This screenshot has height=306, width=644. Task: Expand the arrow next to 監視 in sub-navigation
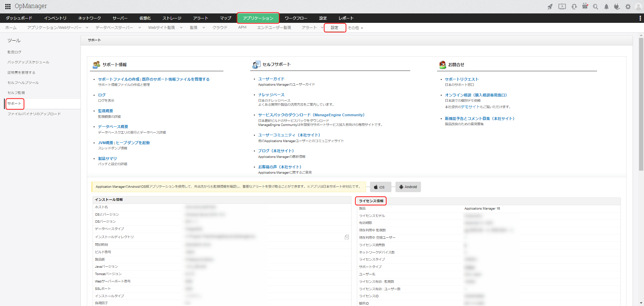click(204, 28)
